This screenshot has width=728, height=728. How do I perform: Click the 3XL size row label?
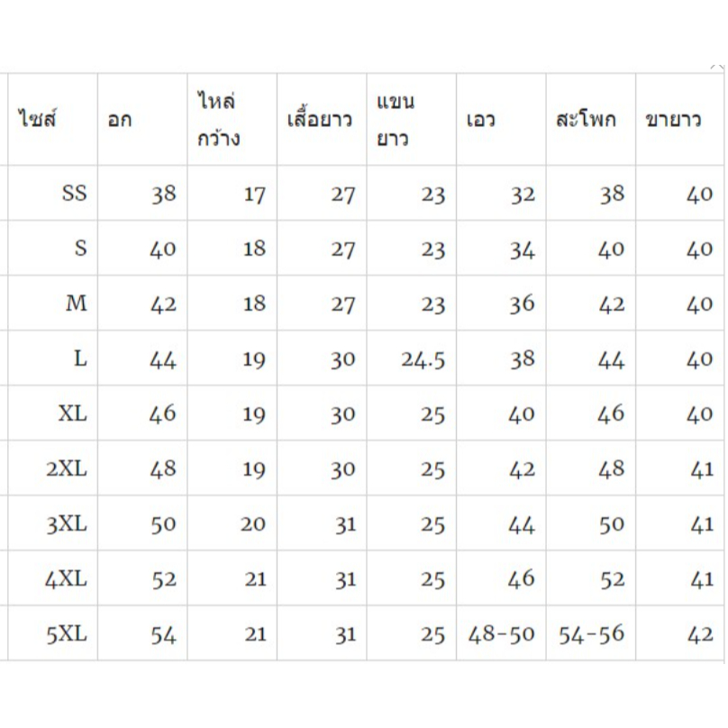[x=67, y=523]
